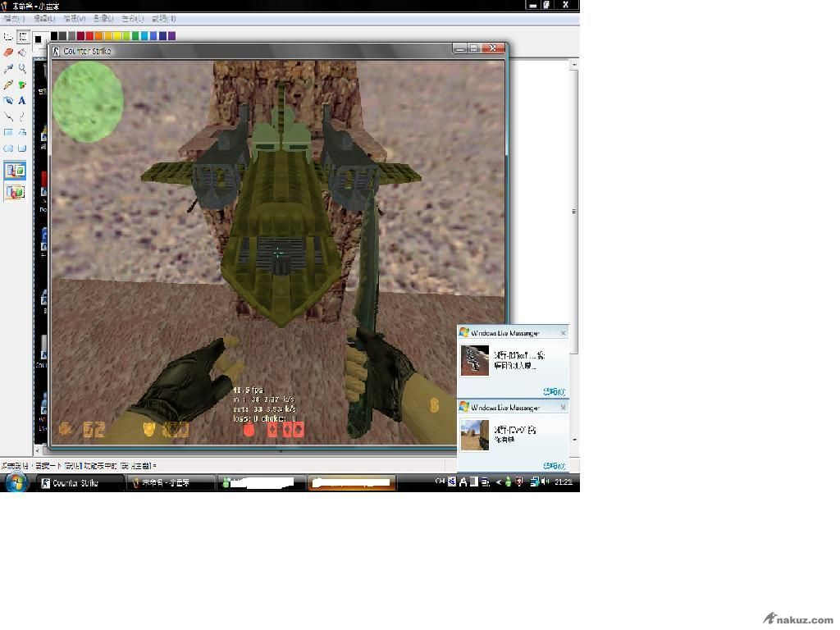Pick the cyan palette swatch

coord(144,36)
